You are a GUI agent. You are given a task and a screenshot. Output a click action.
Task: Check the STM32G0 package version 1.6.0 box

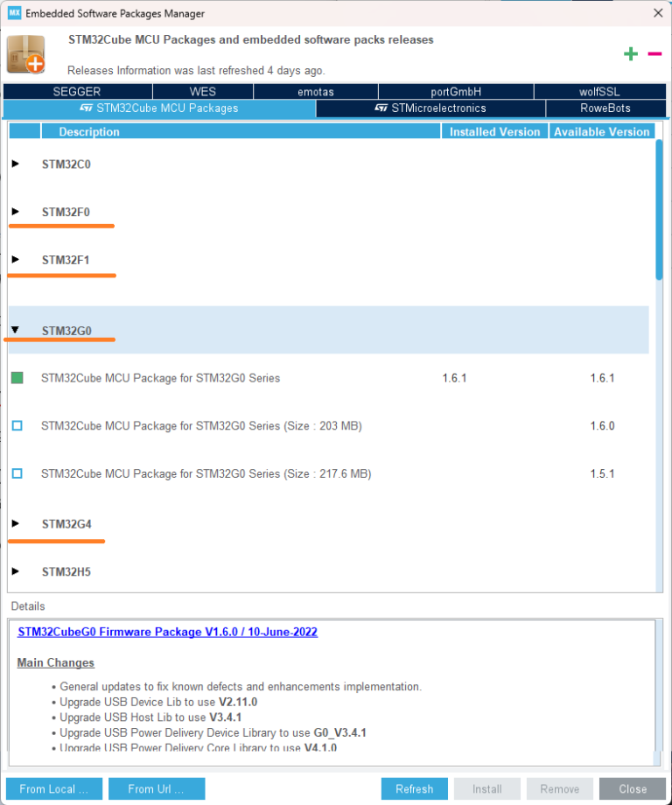[17, 426]
